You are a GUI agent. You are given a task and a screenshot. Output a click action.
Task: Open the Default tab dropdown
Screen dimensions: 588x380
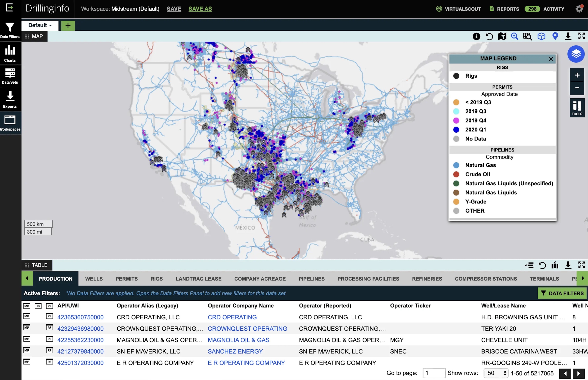click(40, 25)
